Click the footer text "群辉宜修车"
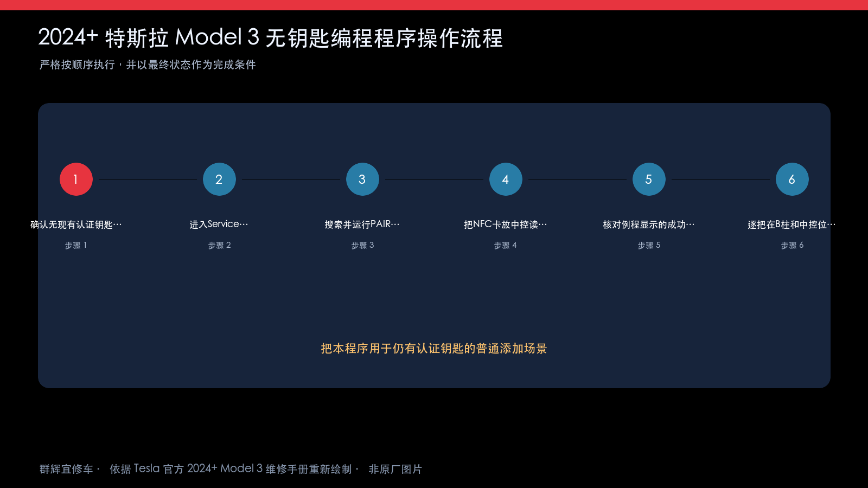 (x=66, y=469)
